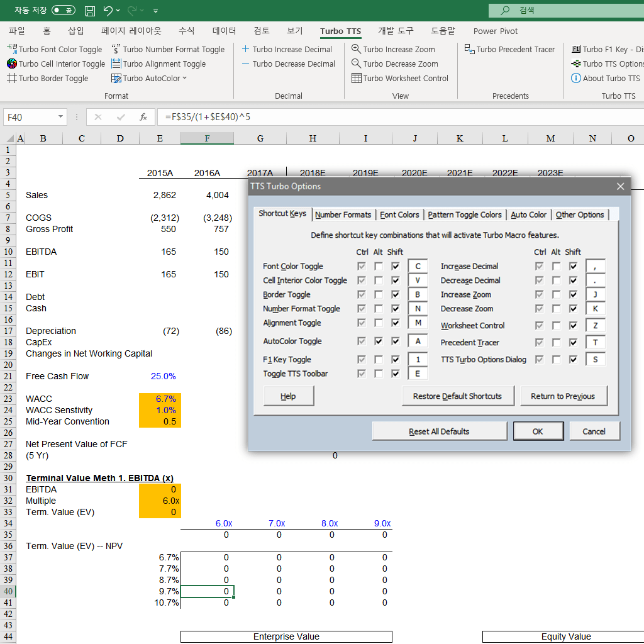Screen dimensions: 644x644
Task: Open the Undo history dropdown arrow
Action: tap(118, 11)
